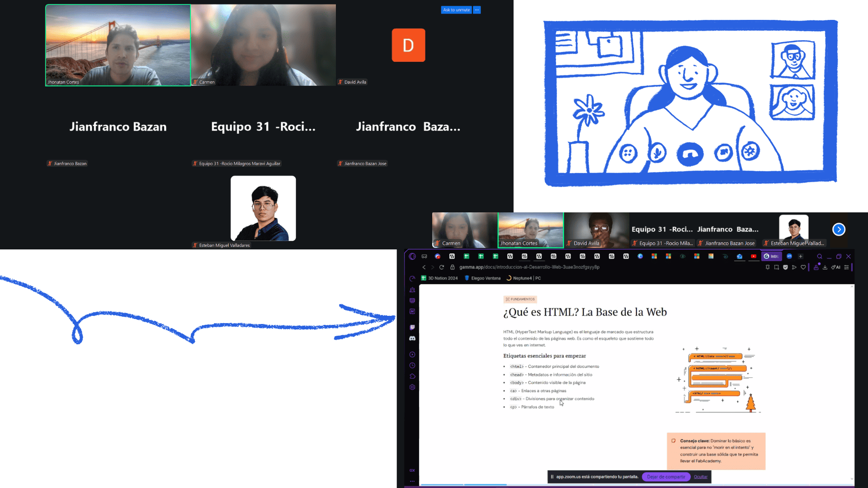
Task: Click the Ocultar link in sharing bar
Action: 700,477
